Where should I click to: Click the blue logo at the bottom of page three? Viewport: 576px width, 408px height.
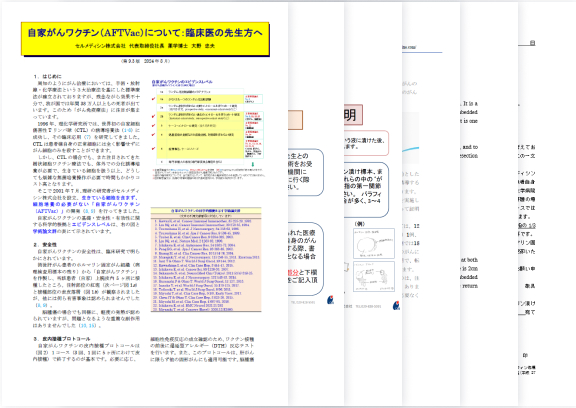[x=396, y=306]
